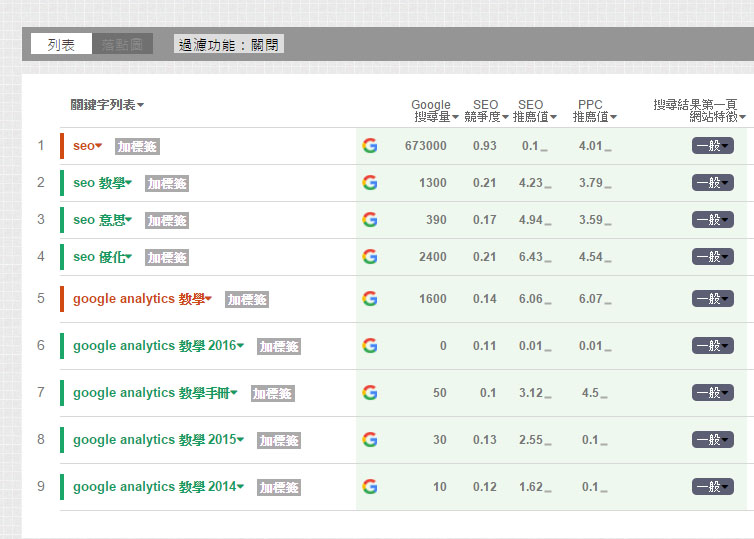This screenshot has height=539, width=754.
Task: Sort by SEO 競爭度 column
Action: 486,111
